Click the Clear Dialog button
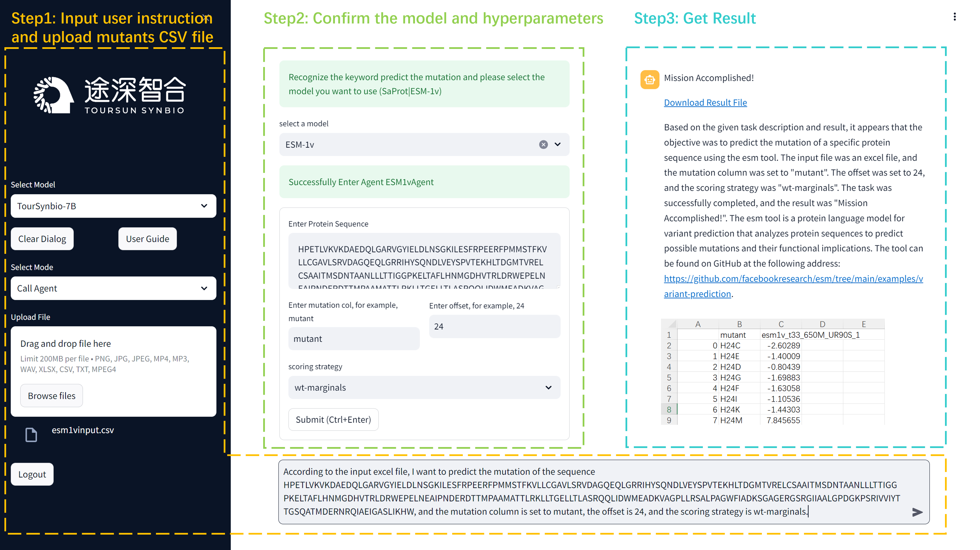This screenshot has height=550, width=980. pyautogui.click(x=42, y=239)
